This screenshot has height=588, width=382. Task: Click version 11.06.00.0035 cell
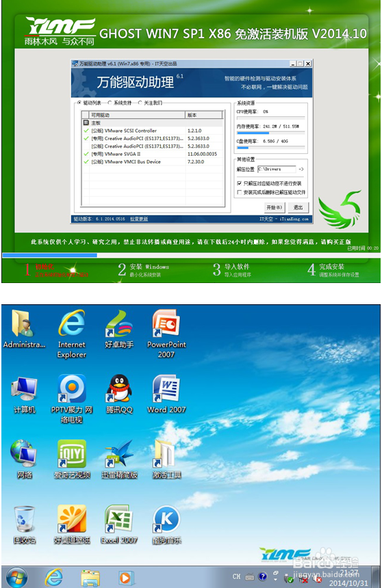(202, 154)
